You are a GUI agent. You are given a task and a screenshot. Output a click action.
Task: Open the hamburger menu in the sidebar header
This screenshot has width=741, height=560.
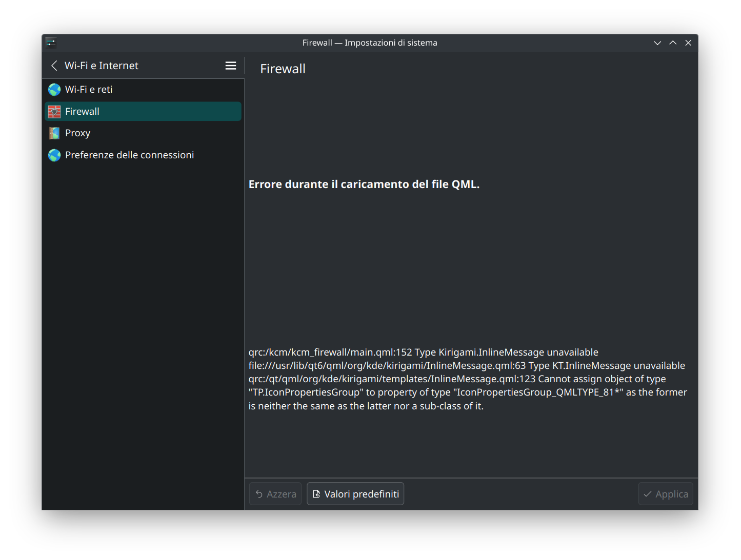coord(231,66)
